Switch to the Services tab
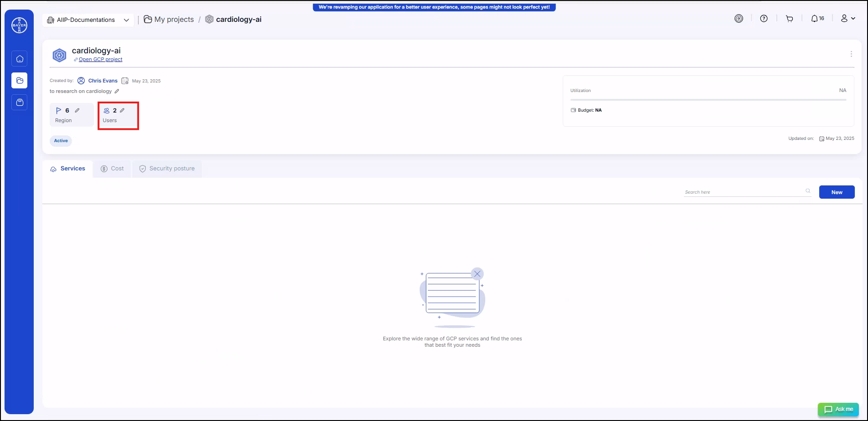The height and width of the screenshot is (421, 868). tap(68, 169)
